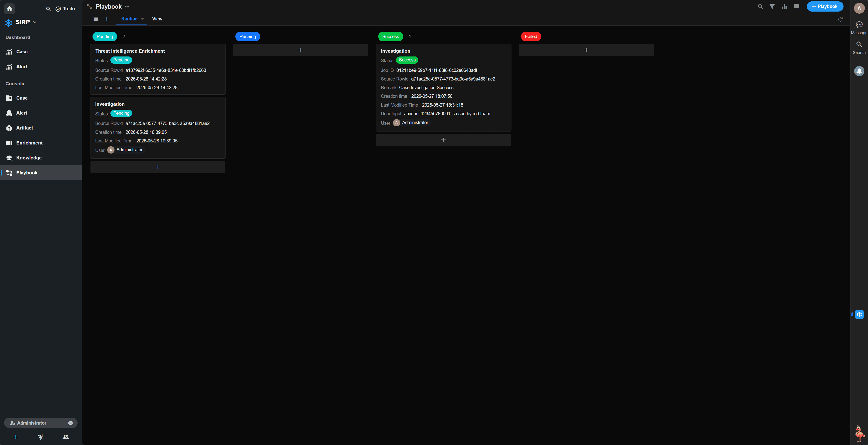
Task: Click the Pending column header tag
Action: pyautogui.click(x=105, y=37)
